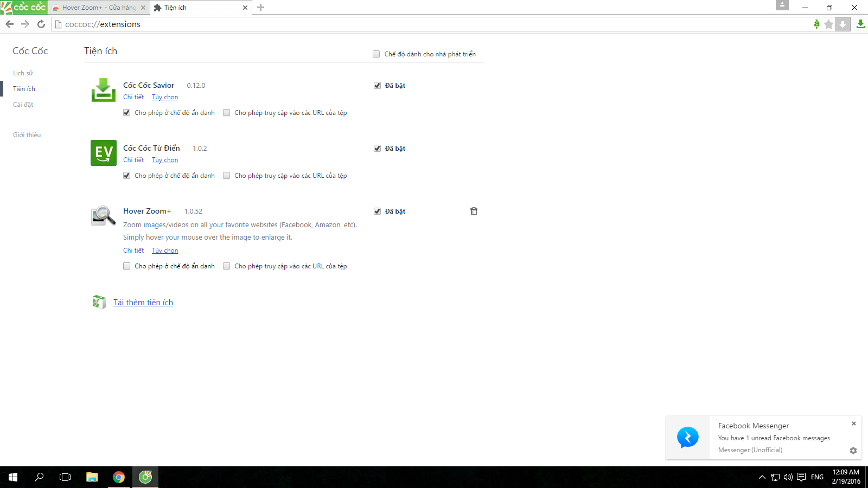Allow Hover Zoom+ in incognito mode
Image resolution: width=868 pixels, height=488 pixels.
pos(126,266)
